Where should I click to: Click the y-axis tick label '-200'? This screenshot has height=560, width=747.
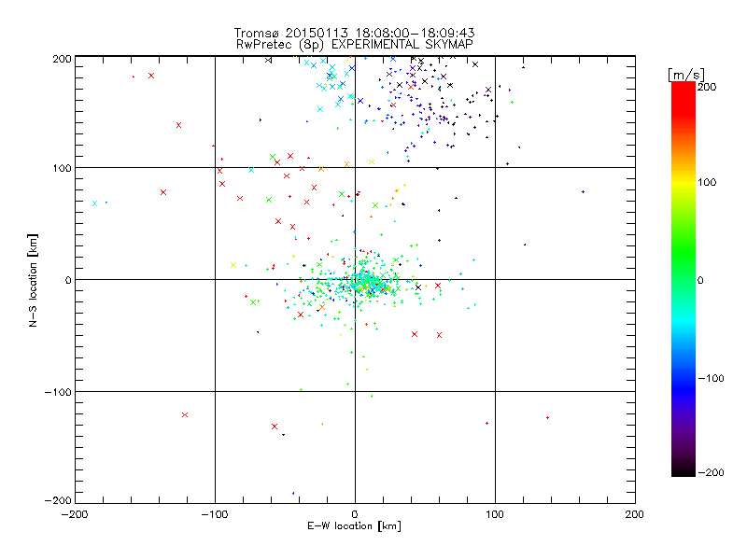58,500
